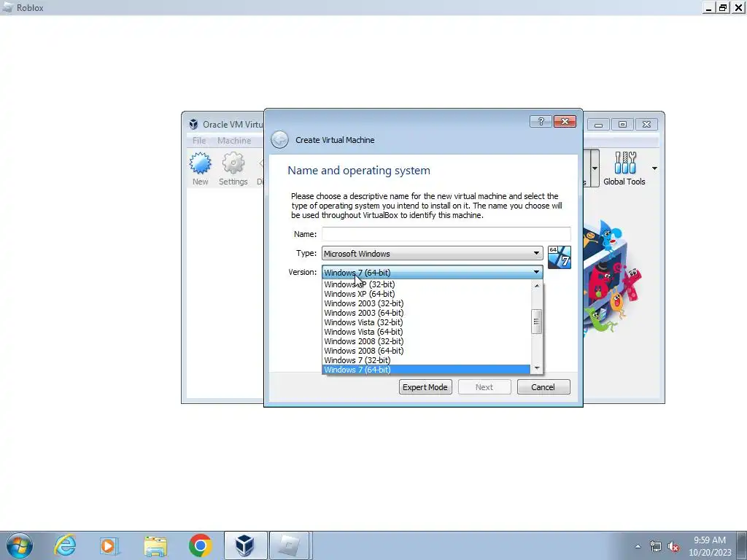Click the help question mark button
This screenshot has height=560, width=747.
point(541,122)
